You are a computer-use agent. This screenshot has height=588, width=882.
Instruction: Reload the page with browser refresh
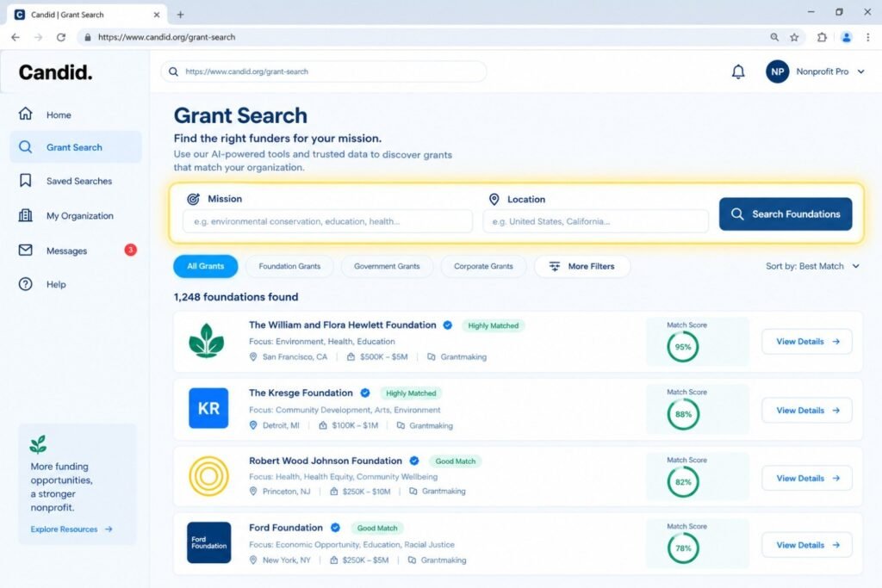coord(61,37)
